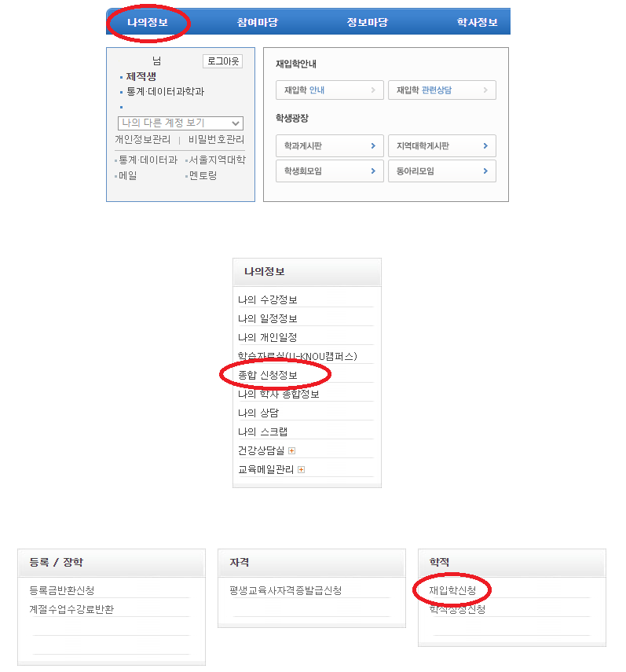Select 종합 신청정보 in sidebar
This screenshot has height=672, width=626.
268,375
